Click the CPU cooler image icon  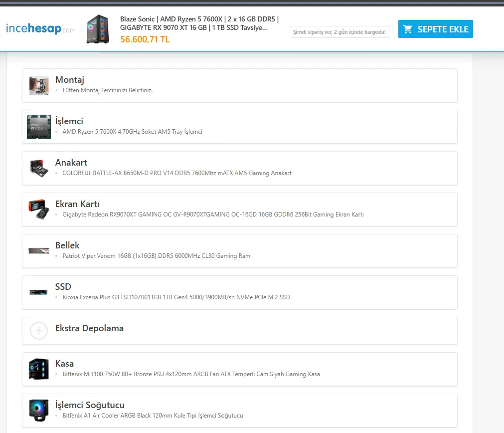[39, 411]
